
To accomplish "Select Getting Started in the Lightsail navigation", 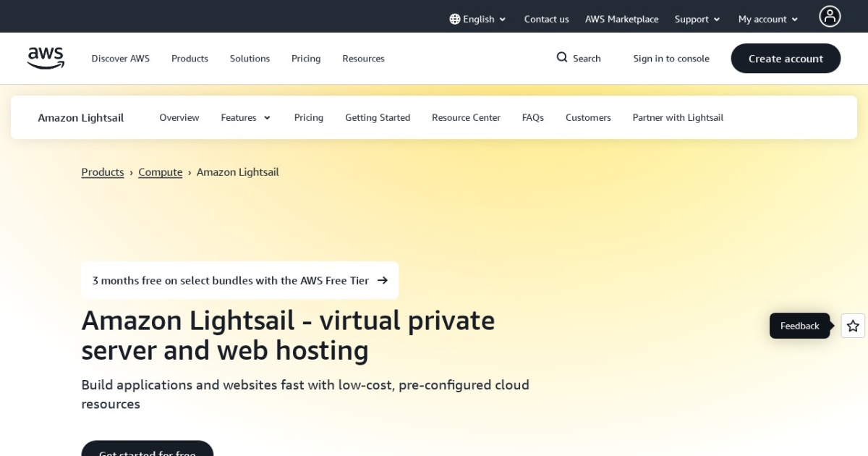I will 378,117.
